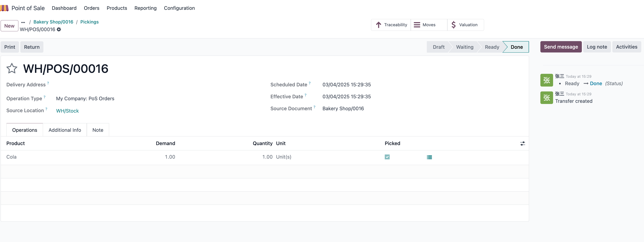This screenshot has width=644, height=242.
Task: Open the gear actions menu beside WH/POS/00016
Action: (x=59, y=30)
